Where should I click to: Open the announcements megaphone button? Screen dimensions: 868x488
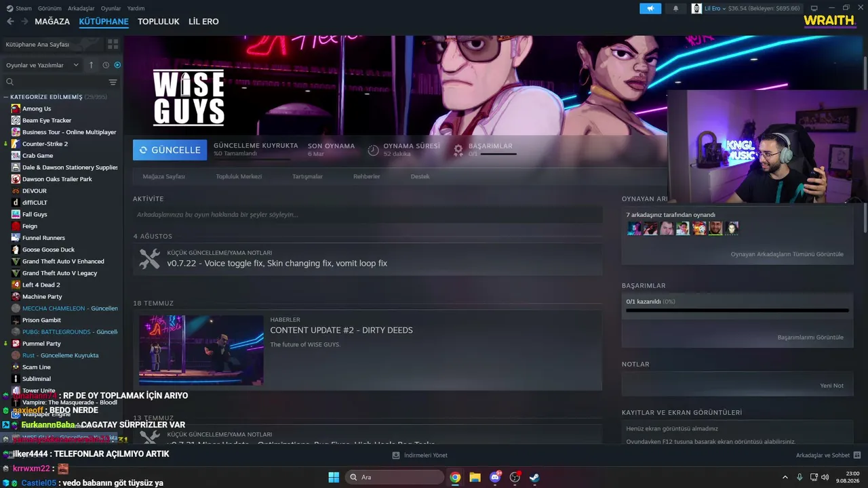coord(650,8)
